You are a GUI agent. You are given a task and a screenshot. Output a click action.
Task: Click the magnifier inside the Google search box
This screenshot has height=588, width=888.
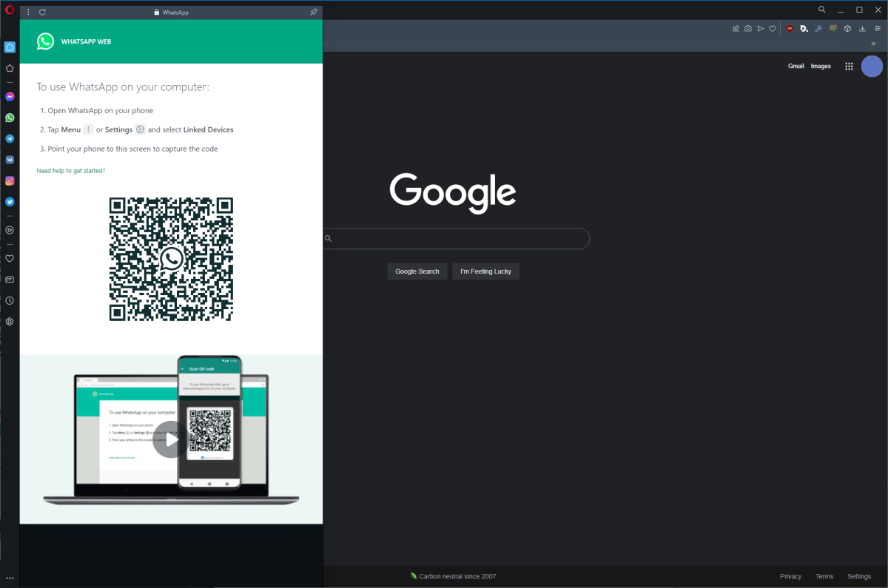[x=329, y=239]
